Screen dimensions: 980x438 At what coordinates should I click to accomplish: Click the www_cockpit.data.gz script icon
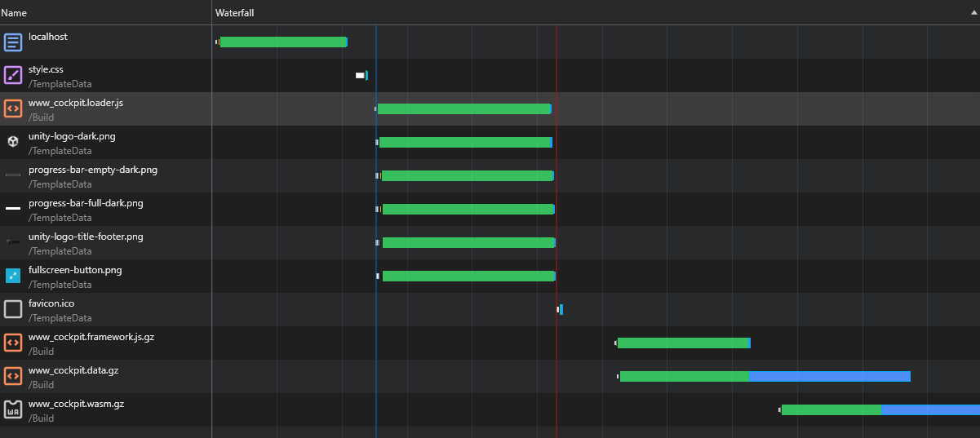(13, 376)
